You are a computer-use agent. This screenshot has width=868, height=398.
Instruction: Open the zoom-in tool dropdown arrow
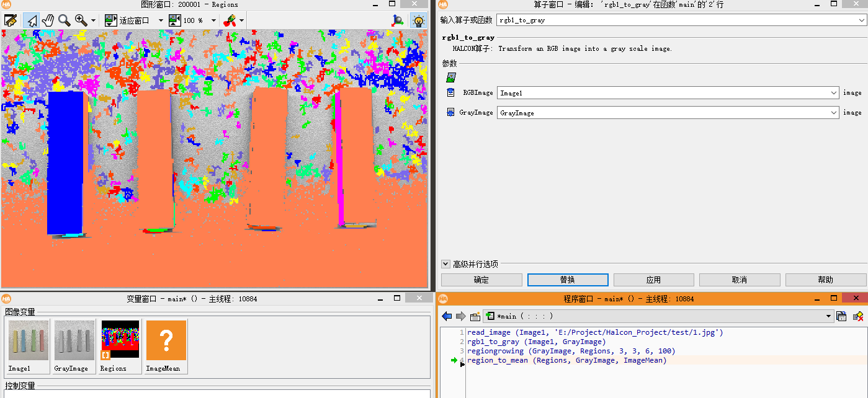point(93,20)
